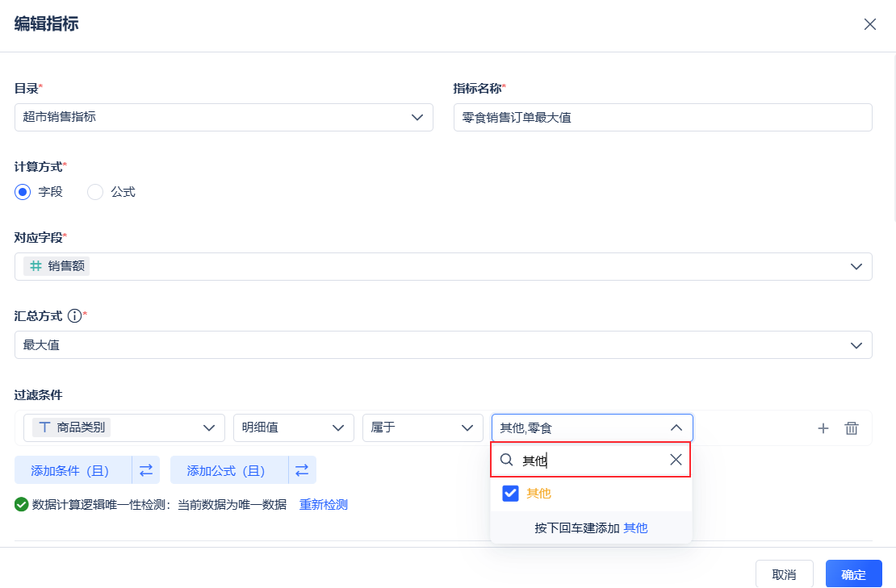The height and width of the screenshot is (588, 896).
Task: Click the 确定 button
Action: coord(854,573)
